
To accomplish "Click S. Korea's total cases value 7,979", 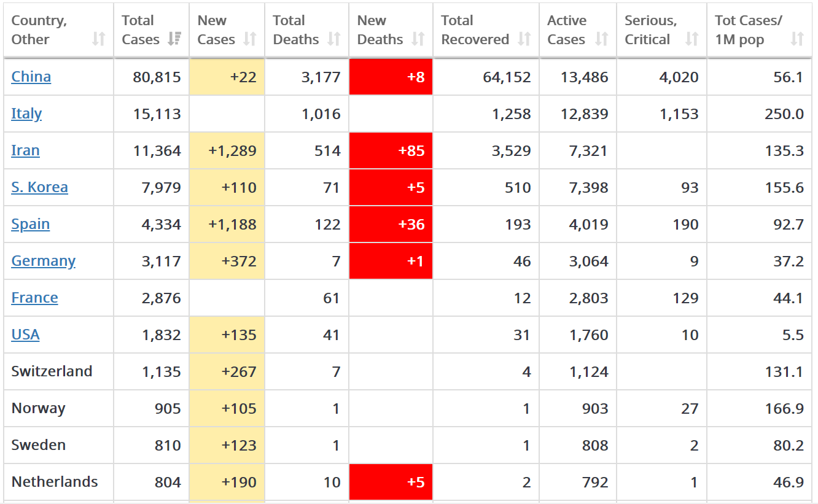I will (161, 187).
